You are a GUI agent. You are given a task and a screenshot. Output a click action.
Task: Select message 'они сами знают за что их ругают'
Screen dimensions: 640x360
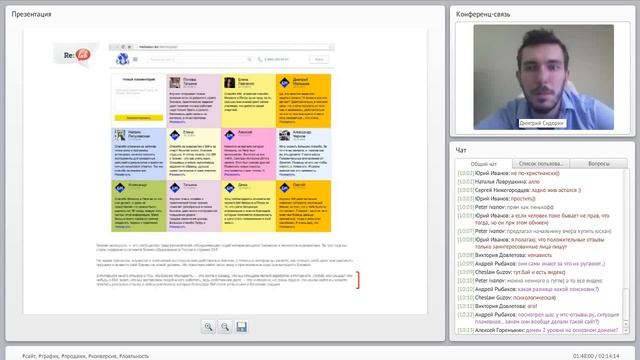pyautogui.click(x=561, y=264)
